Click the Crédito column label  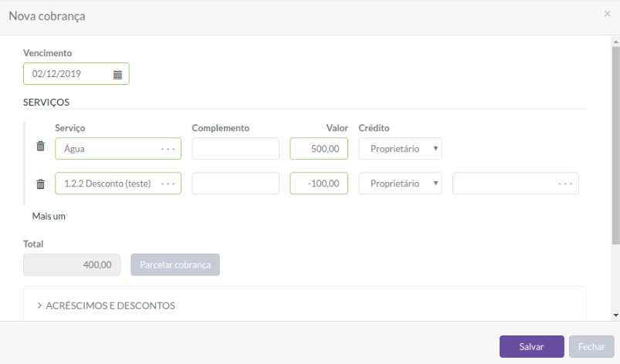pos(374,128)
